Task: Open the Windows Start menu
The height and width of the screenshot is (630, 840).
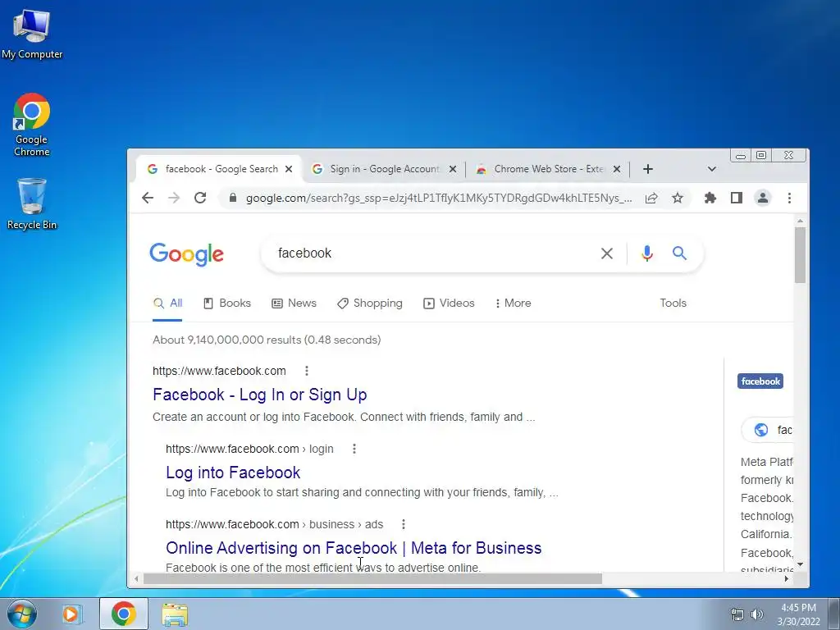Action: 22,614
